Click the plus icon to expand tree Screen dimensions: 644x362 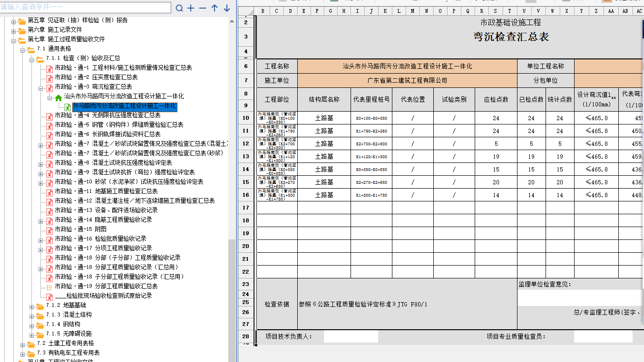191,8
